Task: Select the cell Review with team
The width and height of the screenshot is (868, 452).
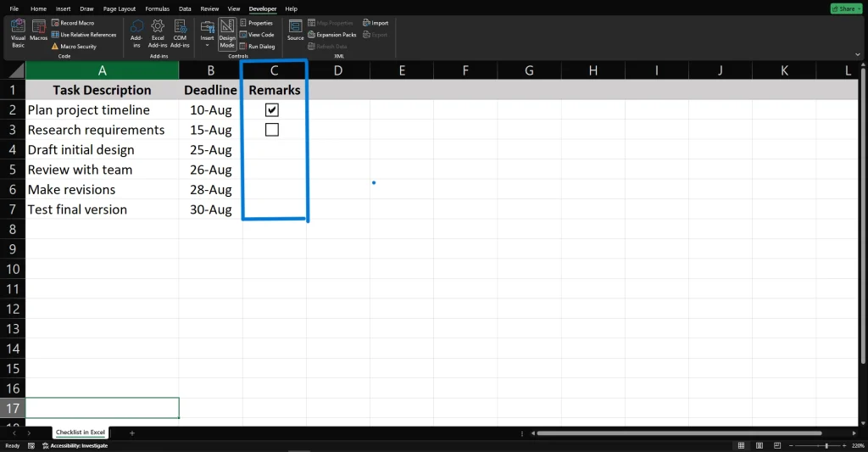Action: click(103, 170)
